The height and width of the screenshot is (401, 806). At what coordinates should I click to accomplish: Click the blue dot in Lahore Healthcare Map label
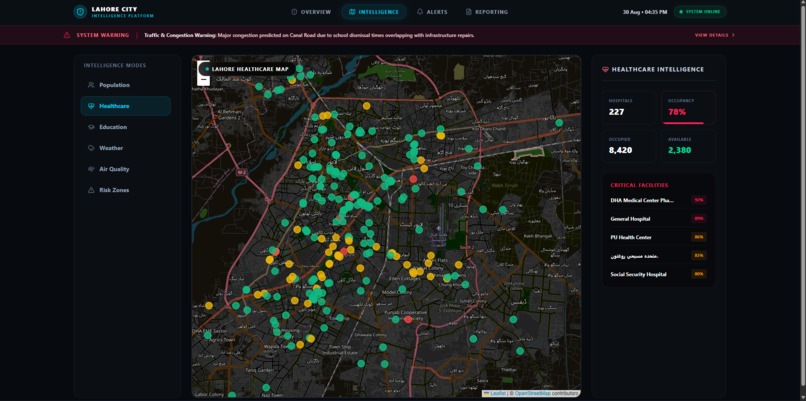pos(207,69)
